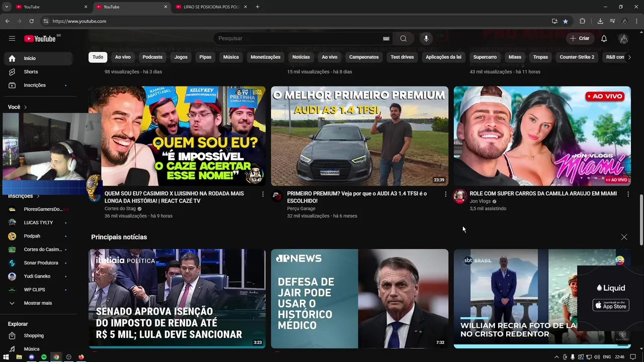The image size is (644, 362).
Task: Click the URL address bar
Action: coord(297,21)
